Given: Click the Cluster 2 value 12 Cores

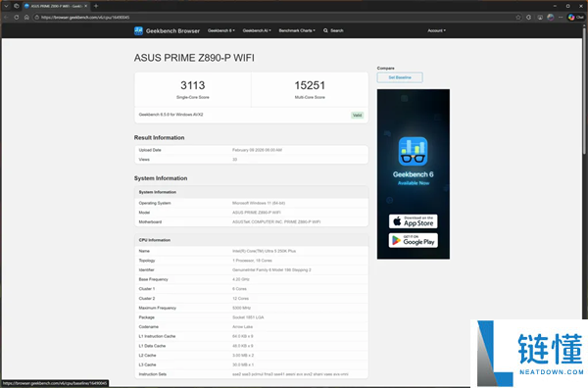Looking at the screenshot, I should point(240,299).
